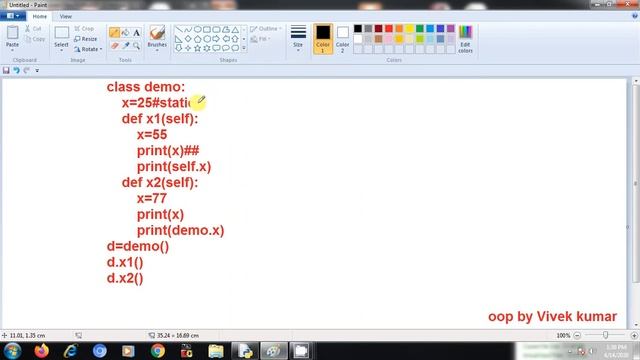Choose the Down arrow shape
This screenshot has height=360, width=640.
(x=178, y=48)
